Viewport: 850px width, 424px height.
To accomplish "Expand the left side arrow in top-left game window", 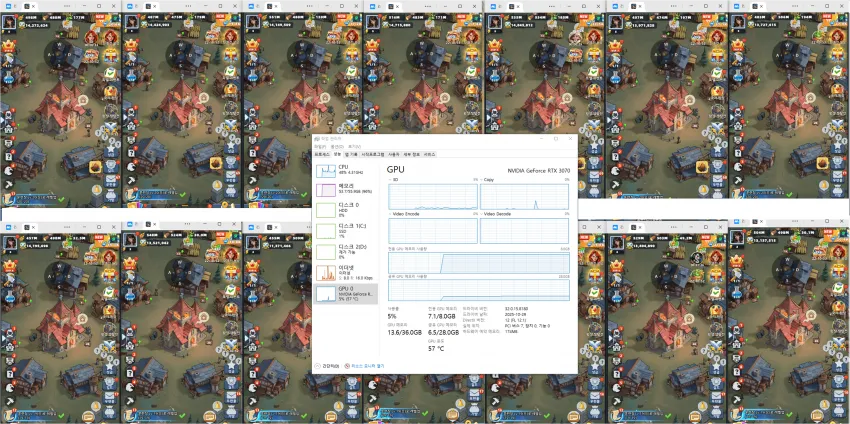I will (x=3, y=118).
